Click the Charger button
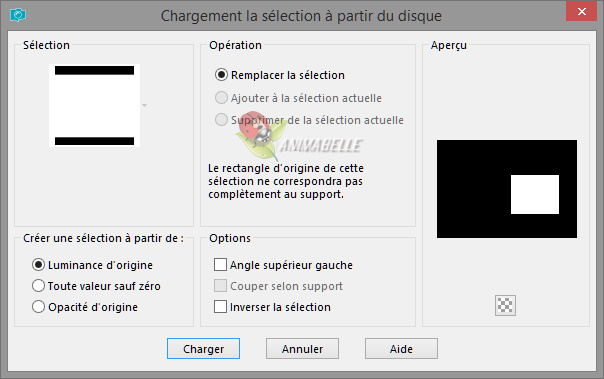 tap(203, 349)
